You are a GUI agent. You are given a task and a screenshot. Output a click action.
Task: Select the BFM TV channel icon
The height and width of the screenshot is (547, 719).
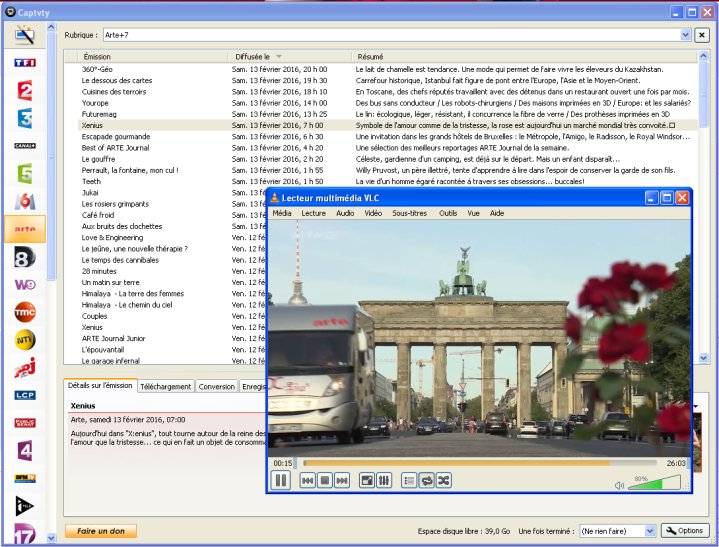tap(25, 478)
